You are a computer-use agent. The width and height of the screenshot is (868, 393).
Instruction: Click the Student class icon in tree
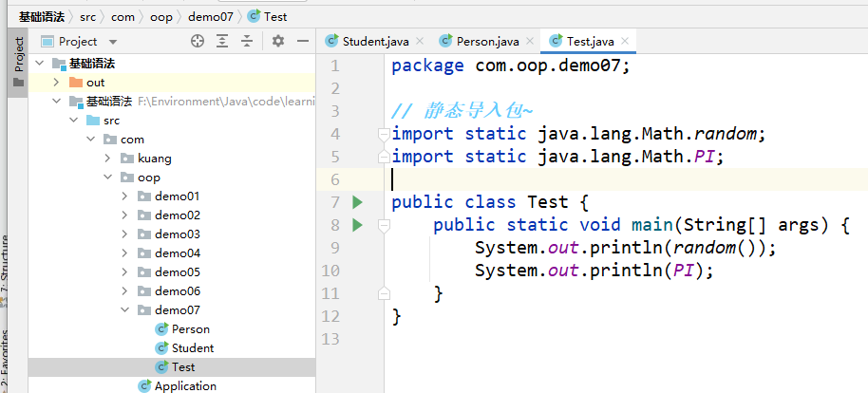click(x=161, y=348)
